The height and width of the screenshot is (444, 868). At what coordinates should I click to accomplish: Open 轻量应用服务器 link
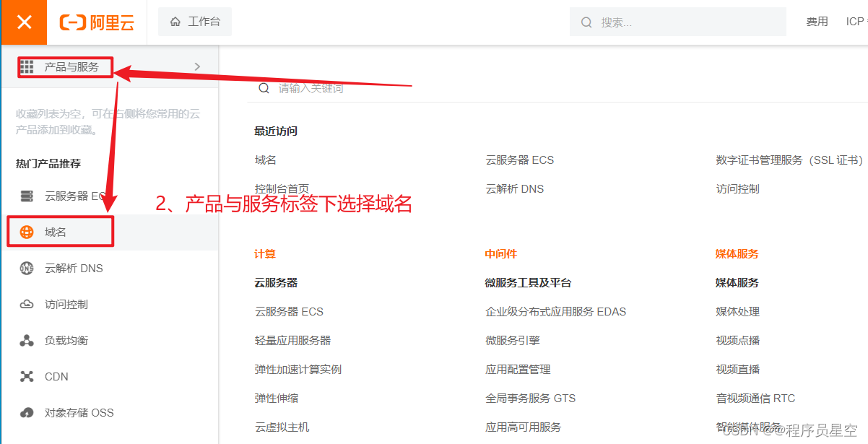pos(292,340)
